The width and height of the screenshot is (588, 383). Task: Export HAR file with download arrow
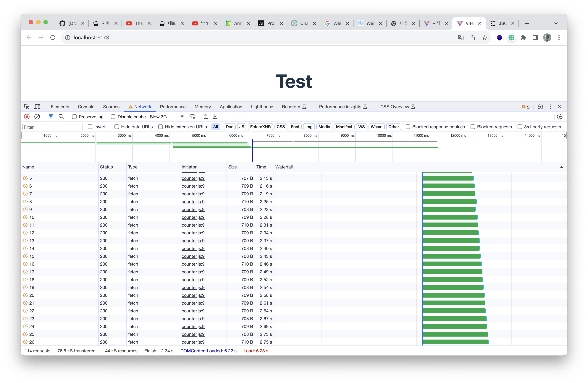click(x=215, y=117)
